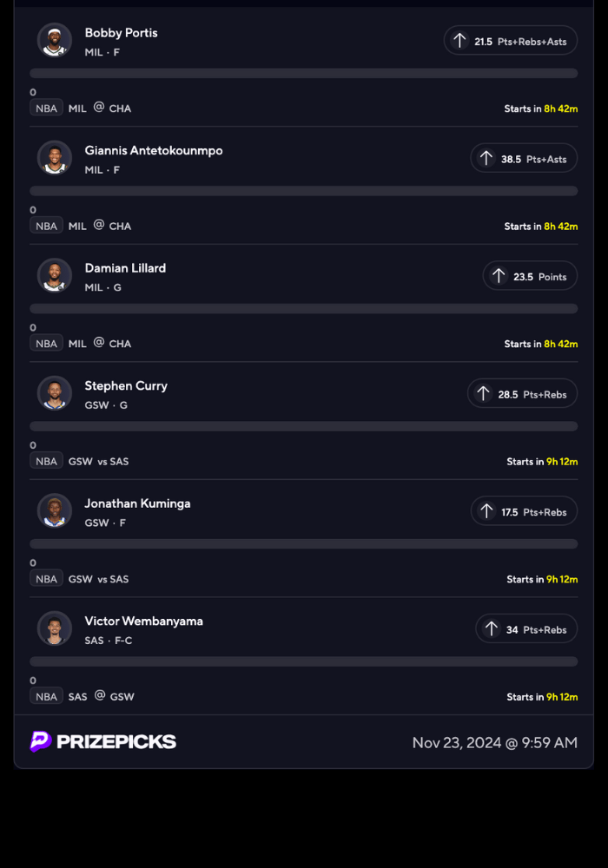This screenshot has width=608, height=868.
Task: Click Giannis Antetokounmpo player avatar
Action: pyautogui.click(x=55, y=158)
